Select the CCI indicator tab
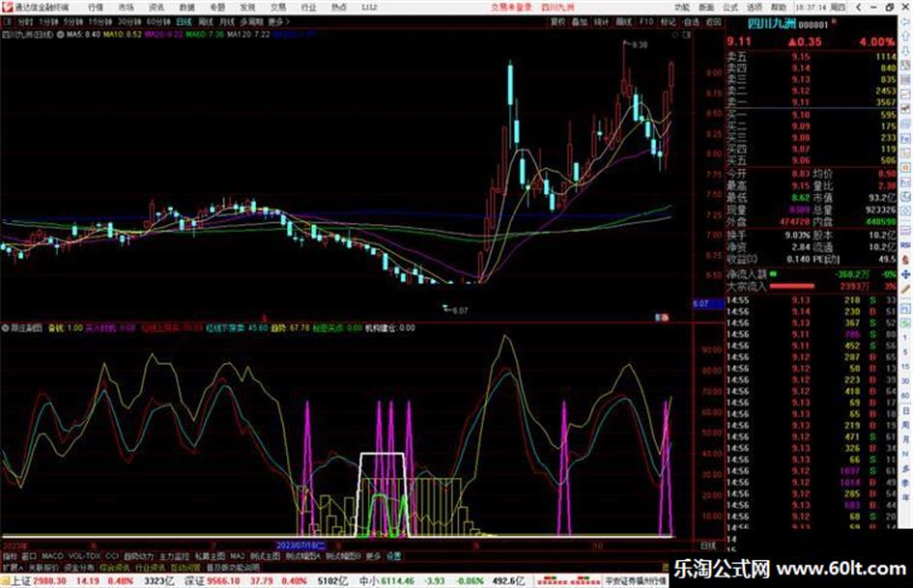913x588 pixels. click(x=111, y=556)
